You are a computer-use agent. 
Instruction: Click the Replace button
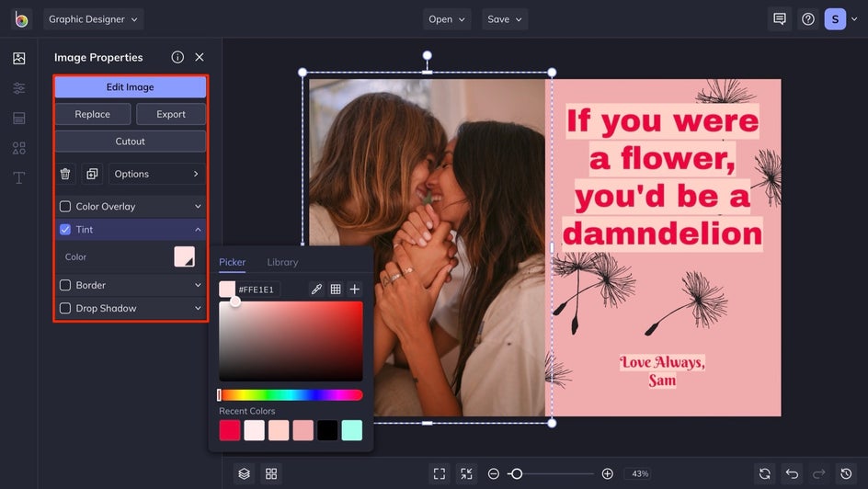click(93, 114)
